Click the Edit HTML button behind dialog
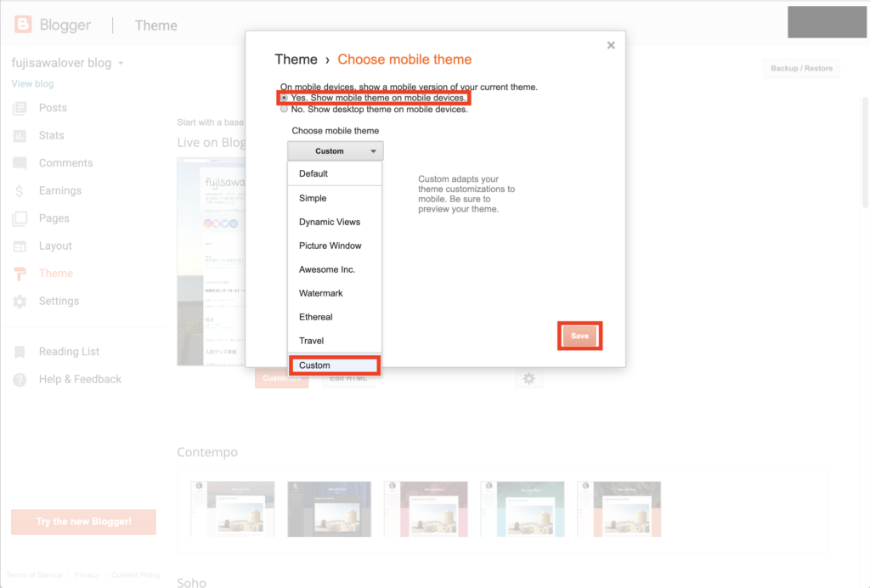Viewport: 870px width, 588px height. [348, 378]
